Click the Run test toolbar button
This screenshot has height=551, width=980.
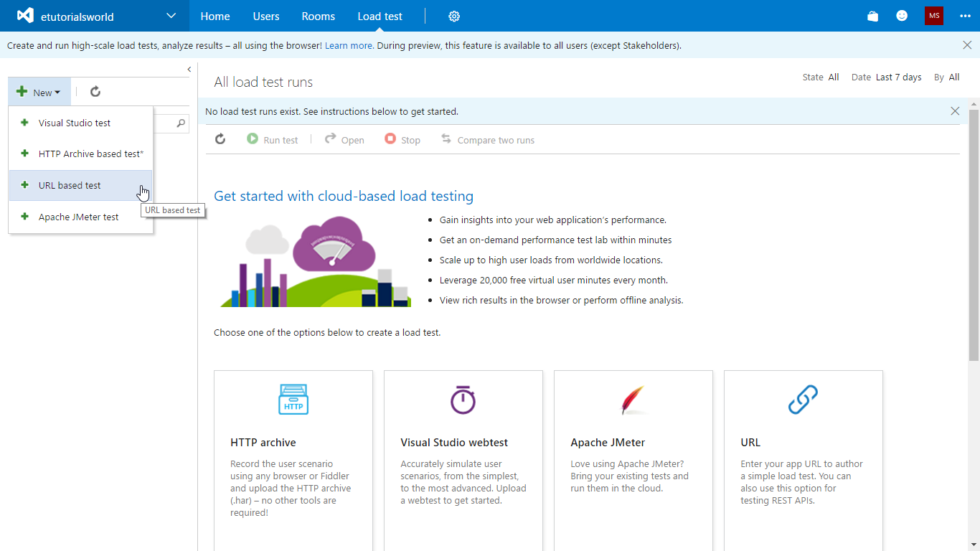273,140
